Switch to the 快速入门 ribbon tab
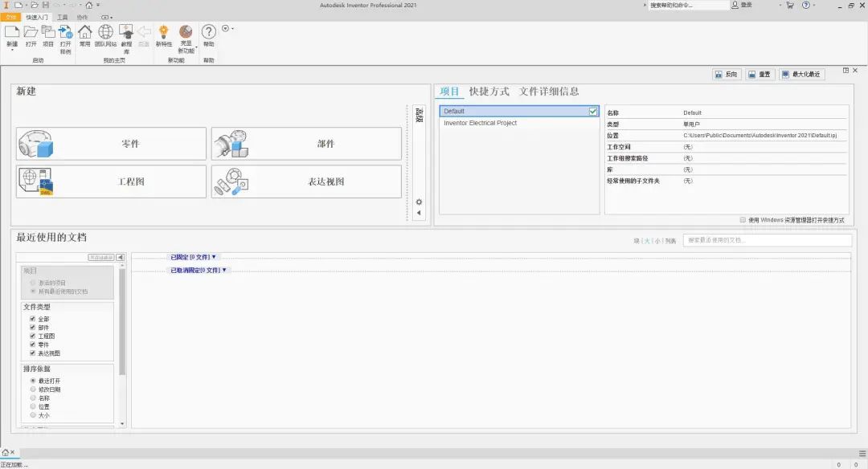The image size is (868, 469). click(x=36, y=17)
